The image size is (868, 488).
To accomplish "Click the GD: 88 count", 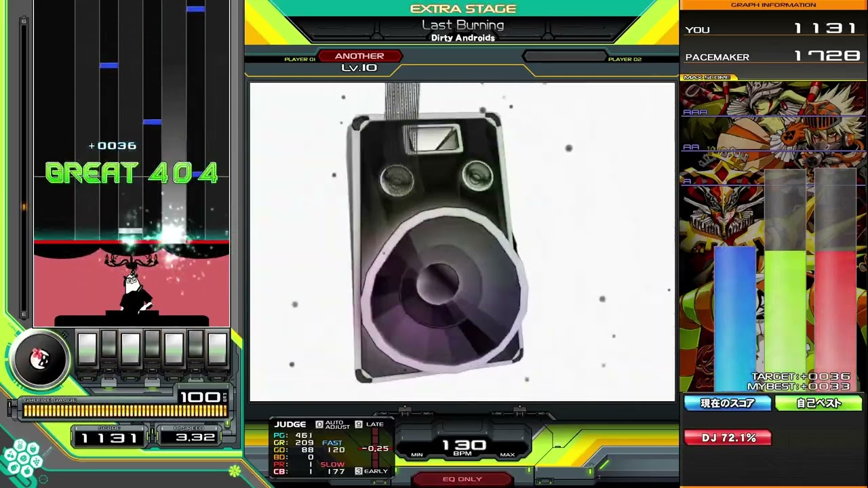I will pos(294,450).
